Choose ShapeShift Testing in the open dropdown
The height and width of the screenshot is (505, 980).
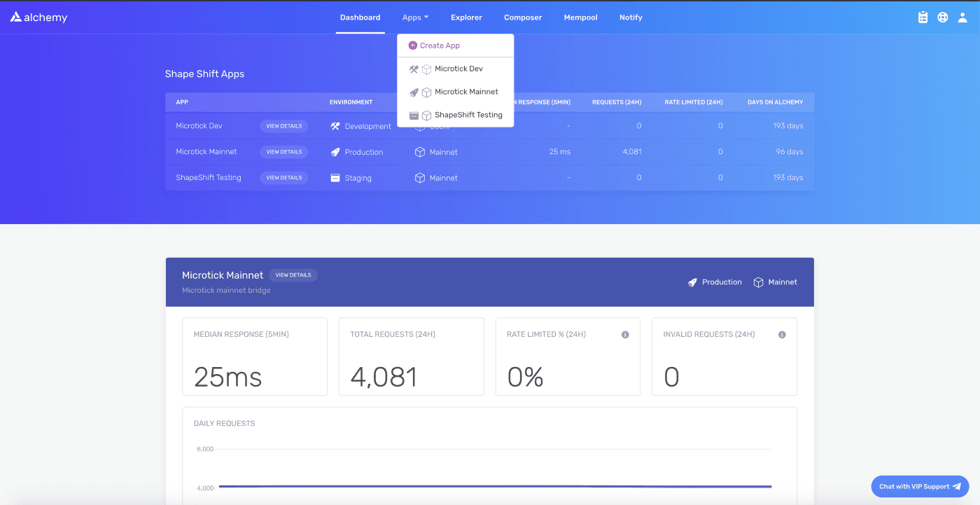point(468,115)
